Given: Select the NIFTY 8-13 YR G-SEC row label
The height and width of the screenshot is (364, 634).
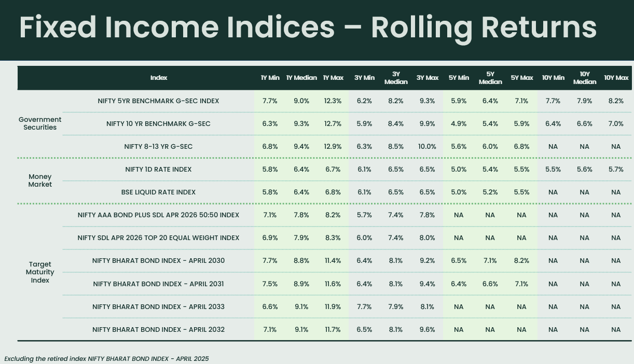Looking at the screenshot, I should click(x=158, y=147).
